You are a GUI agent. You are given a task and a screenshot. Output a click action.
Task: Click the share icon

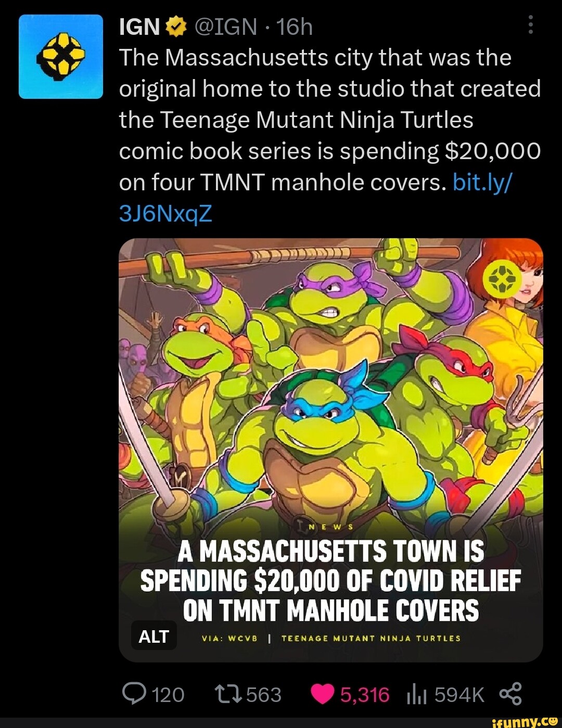coord(513,694)
